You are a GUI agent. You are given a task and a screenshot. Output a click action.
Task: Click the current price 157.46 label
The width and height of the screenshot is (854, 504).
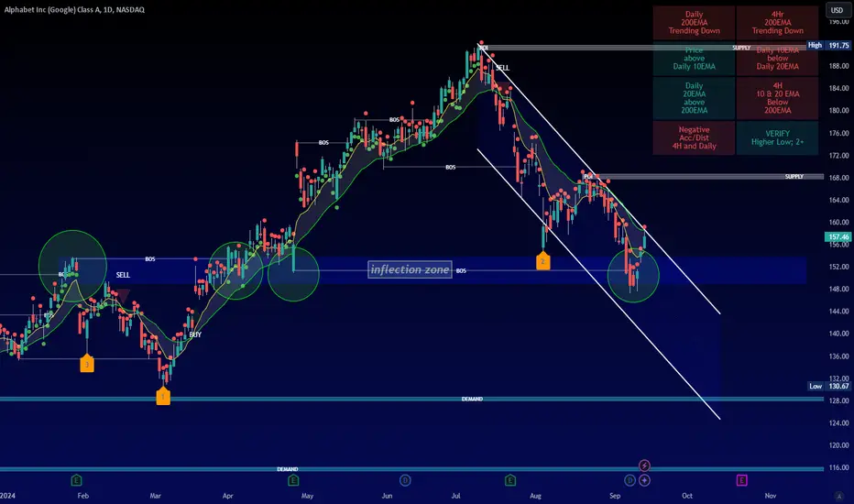click(x=838, y=237)
